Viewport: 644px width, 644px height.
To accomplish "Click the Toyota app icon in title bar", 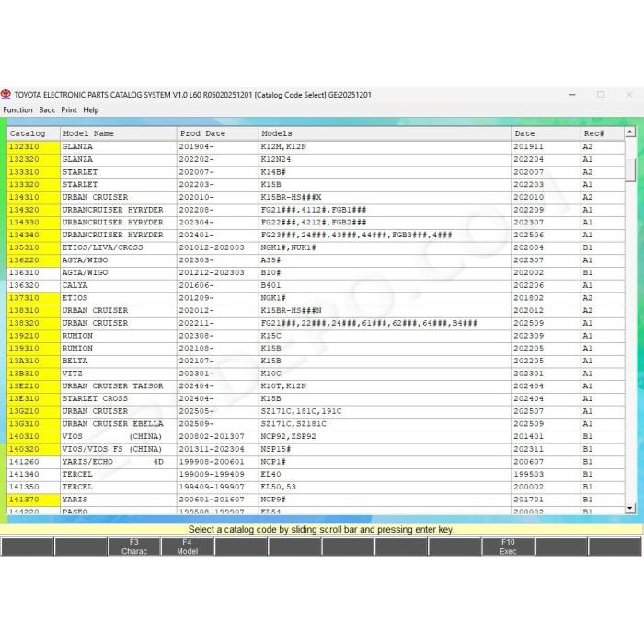I will click(6, 95).
